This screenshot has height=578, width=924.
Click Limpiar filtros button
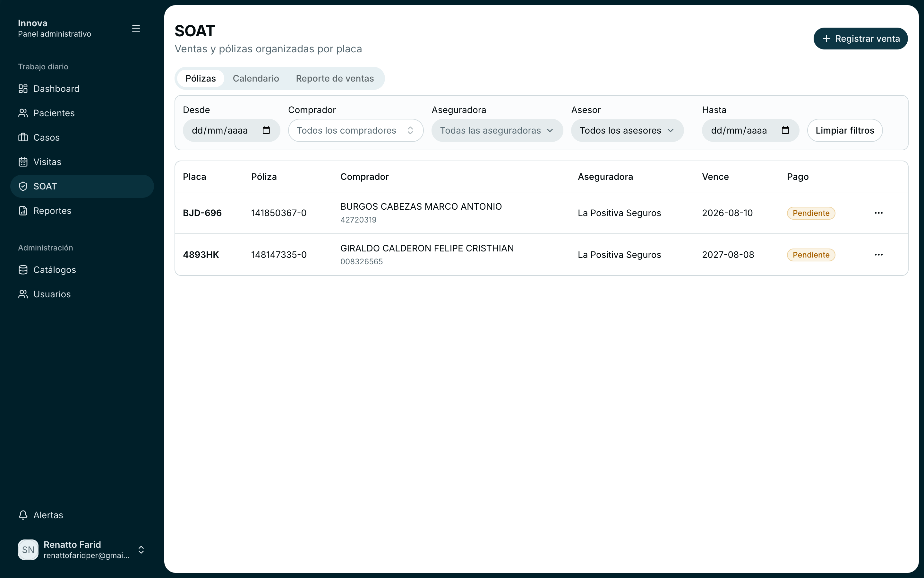tap(844, 130)
